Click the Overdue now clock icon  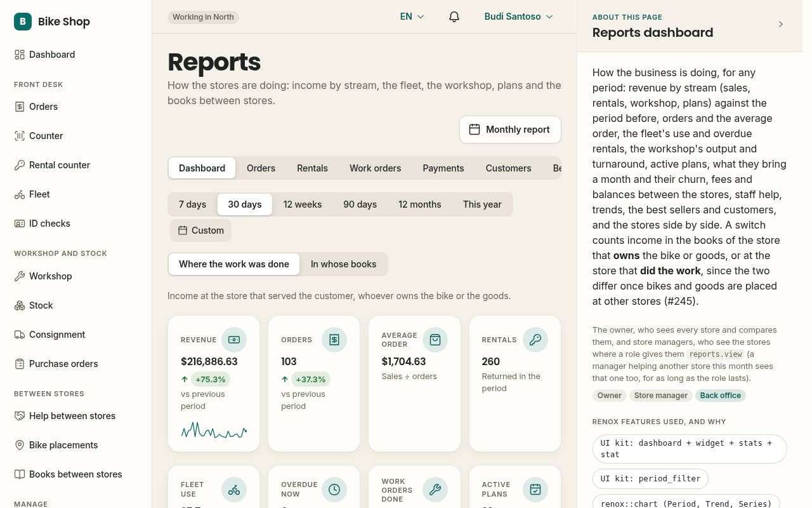tap(334, 490)
